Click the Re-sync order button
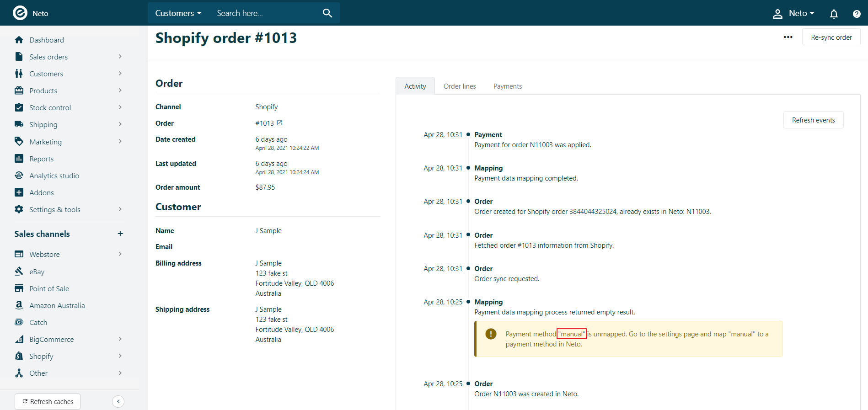The height and width of the screenshot is (410, 868). 831,37
